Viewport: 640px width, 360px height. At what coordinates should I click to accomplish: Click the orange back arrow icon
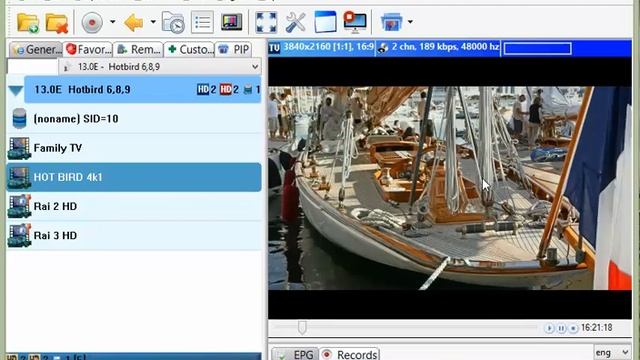tap(134, 22)
